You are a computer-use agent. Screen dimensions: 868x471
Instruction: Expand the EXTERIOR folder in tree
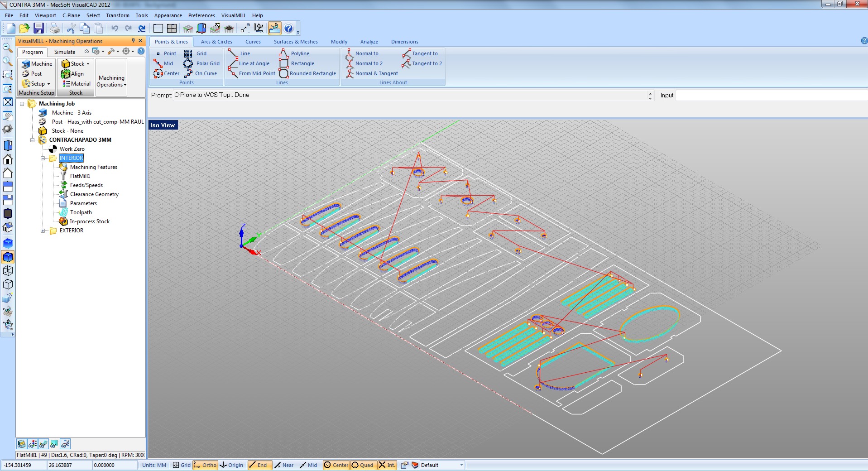pyautogui.click(x=43, y=231)
